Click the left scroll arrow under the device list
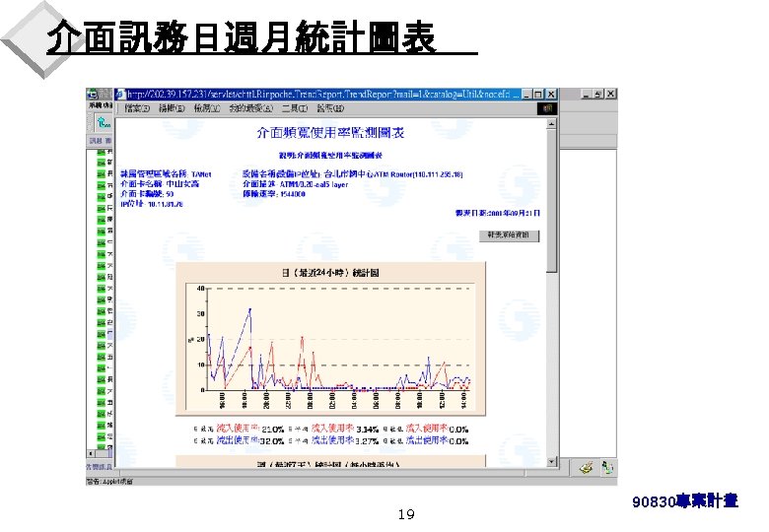 (x=91, y=453)
